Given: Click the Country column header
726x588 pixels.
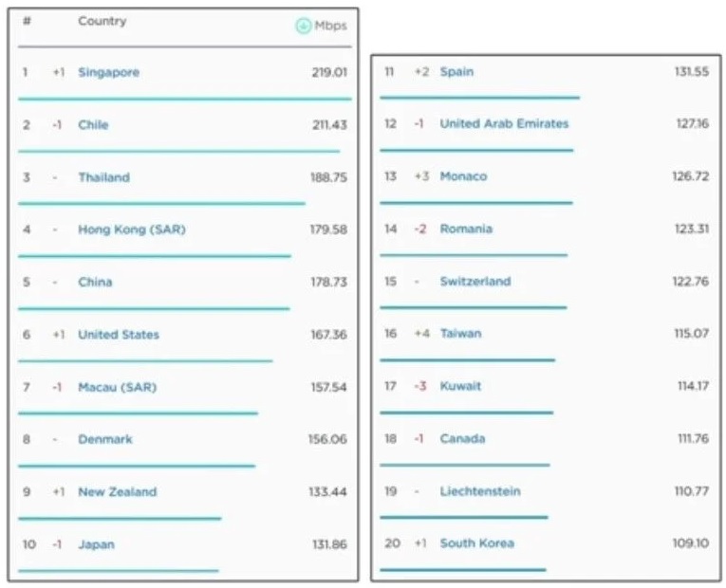Looking at the screenshot, I should [x=102, y=21].
